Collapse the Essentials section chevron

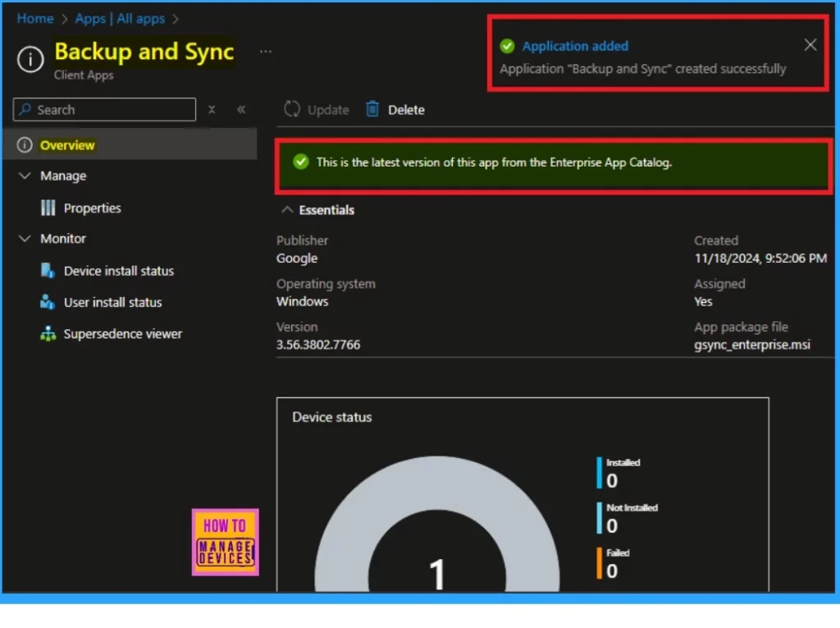287,209
